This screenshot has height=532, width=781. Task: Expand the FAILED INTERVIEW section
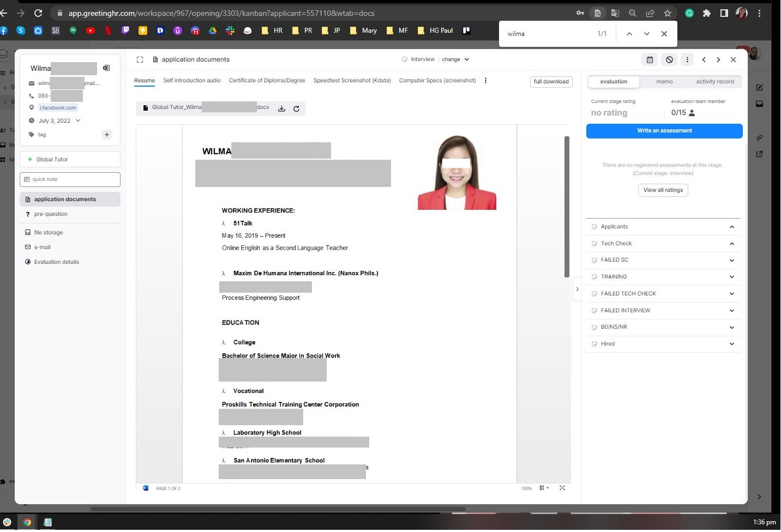coord(732,311)
